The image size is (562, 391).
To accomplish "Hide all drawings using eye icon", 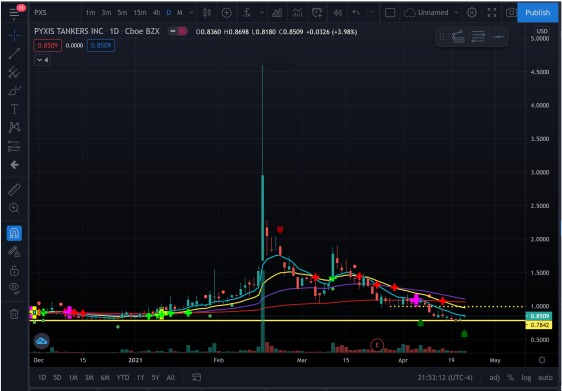I will [x=14, y=288].
